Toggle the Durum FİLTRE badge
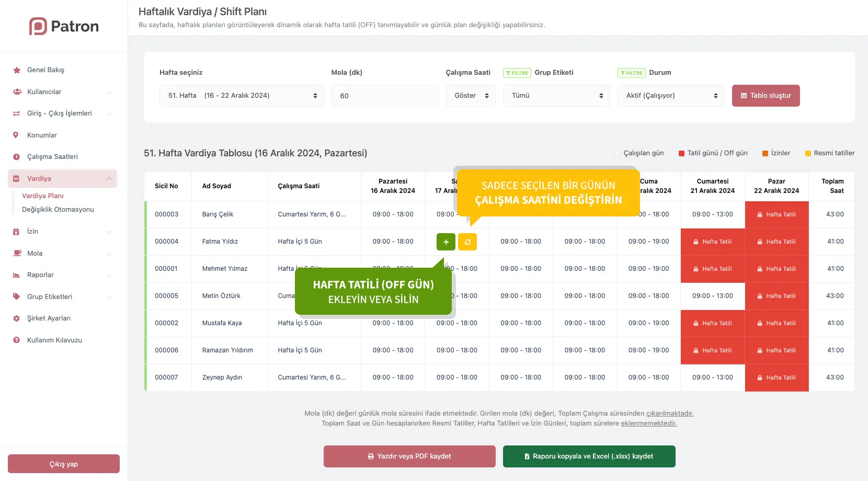This screenshot has width=868, height=481. [x=631, y=73]
